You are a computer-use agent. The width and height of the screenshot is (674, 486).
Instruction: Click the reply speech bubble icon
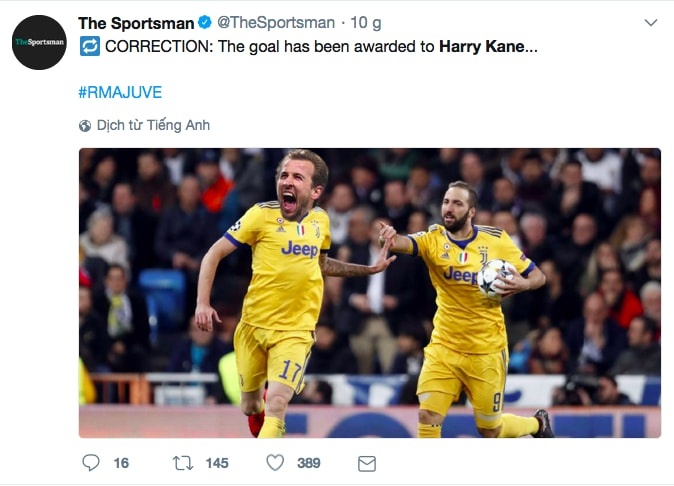(x=91, y=463)
